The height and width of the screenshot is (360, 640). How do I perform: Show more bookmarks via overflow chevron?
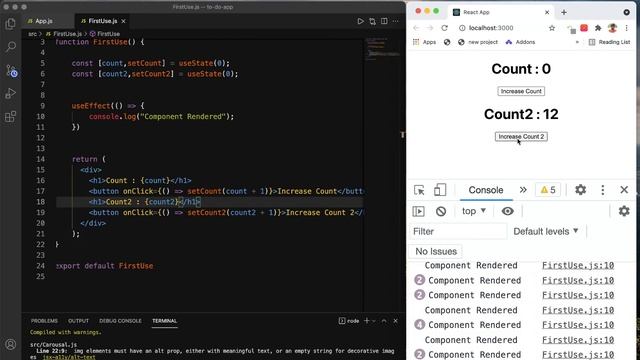point(577,42)
